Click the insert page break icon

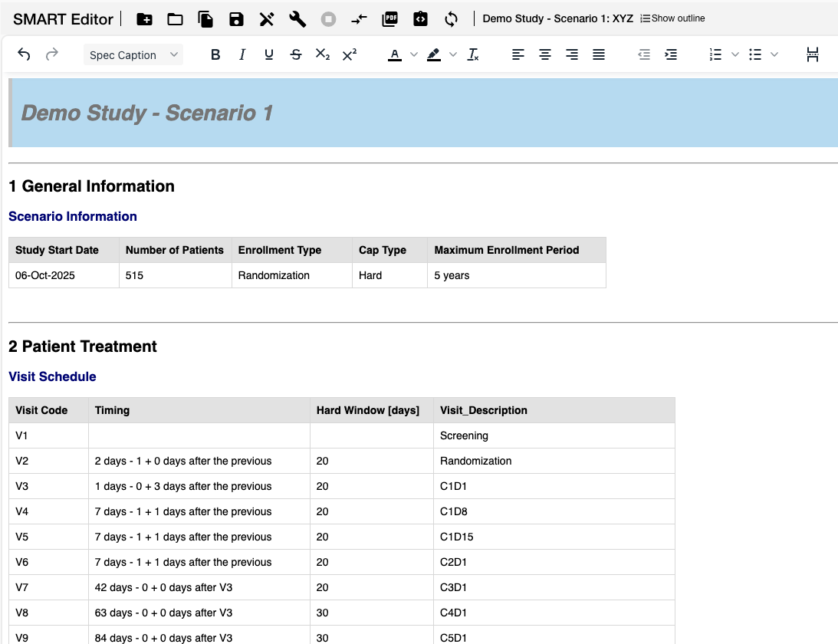tap(813, 54)
